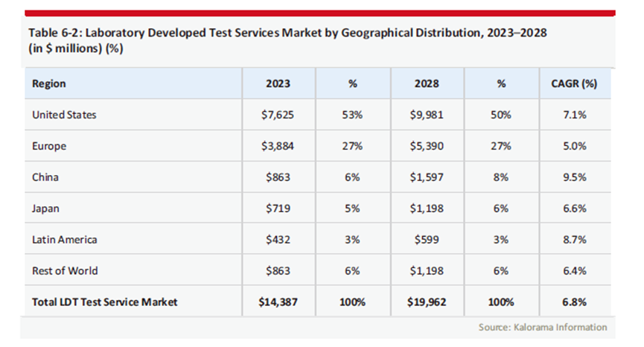644x347 pixels.
Task: Click the 2023 column header
Action: click(278, 83)
